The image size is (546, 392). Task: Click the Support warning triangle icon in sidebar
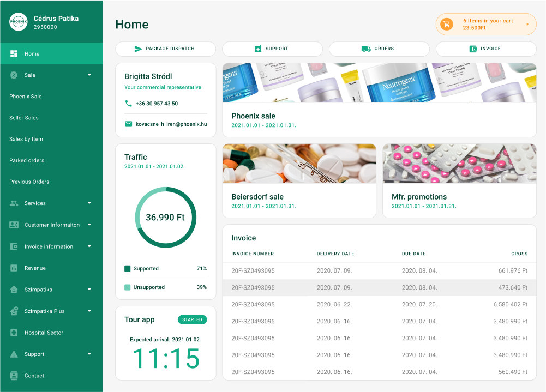pyautogui.click(x=14, y=354)
